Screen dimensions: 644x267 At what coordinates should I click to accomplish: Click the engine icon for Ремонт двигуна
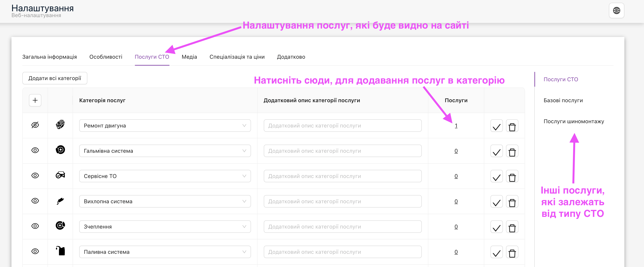click(x=60, y=125)
